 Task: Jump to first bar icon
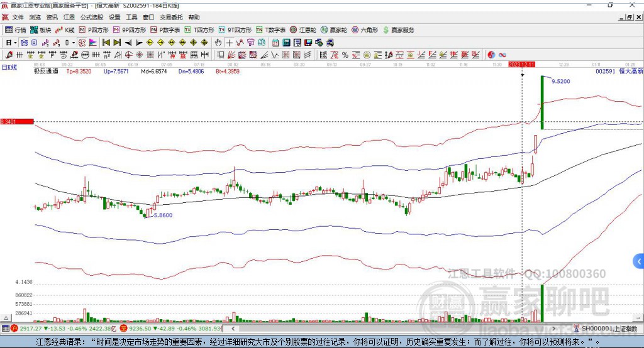pos(106,43)
